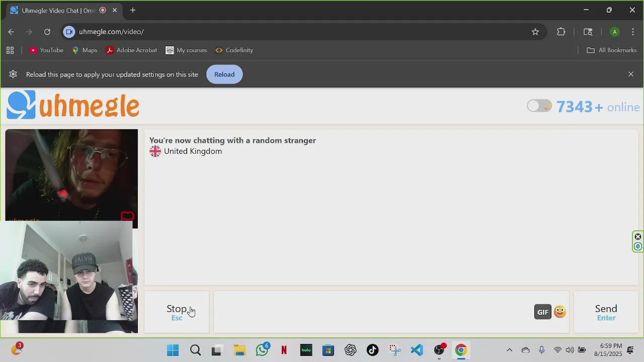Open WhatsApp from the taskbar

click(x=262, y=350)
